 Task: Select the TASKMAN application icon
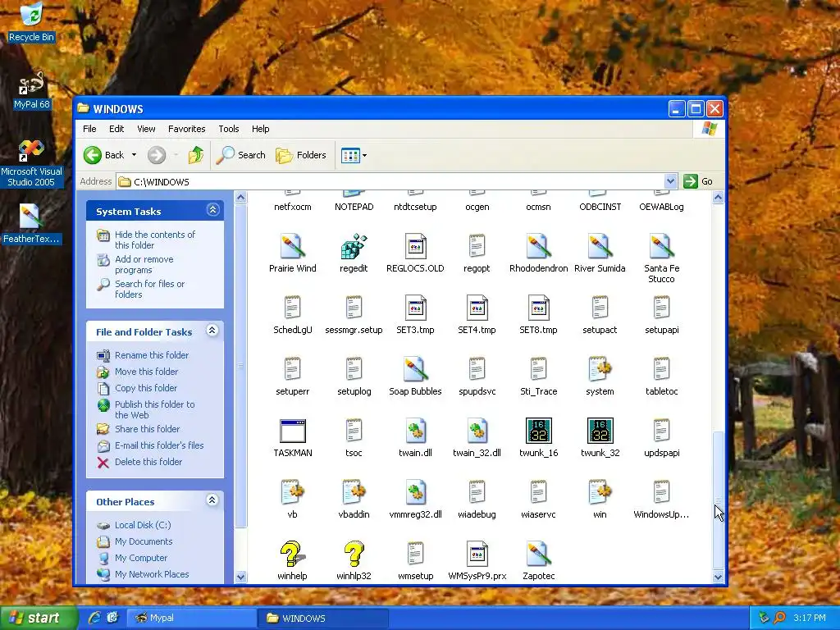point(293,431)
